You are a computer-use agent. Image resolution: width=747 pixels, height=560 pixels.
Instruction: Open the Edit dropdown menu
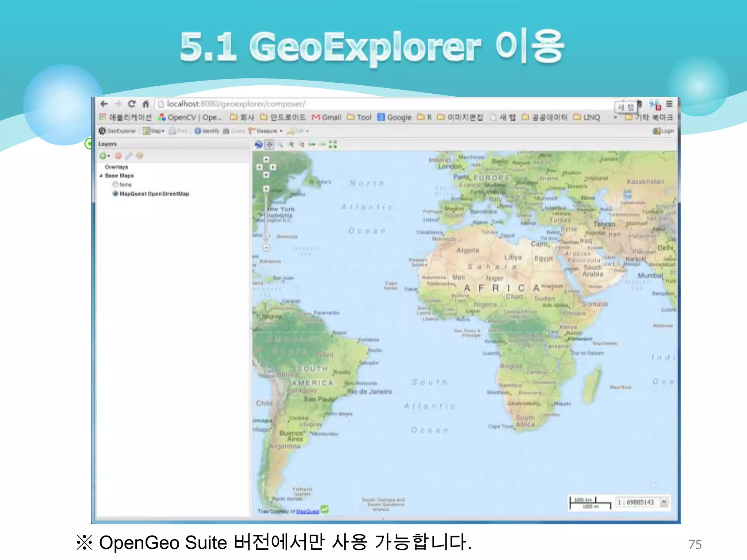click(x=298, y=131)
